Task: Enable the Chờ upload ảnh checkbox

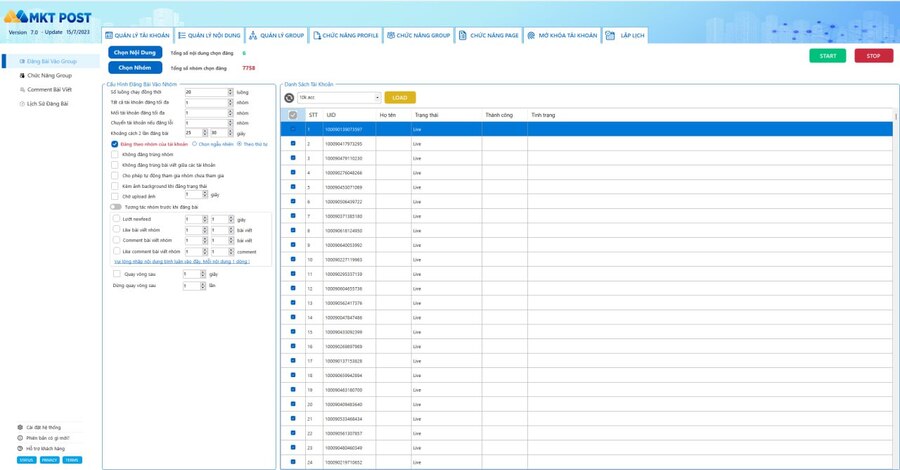Action: [115, 196]
